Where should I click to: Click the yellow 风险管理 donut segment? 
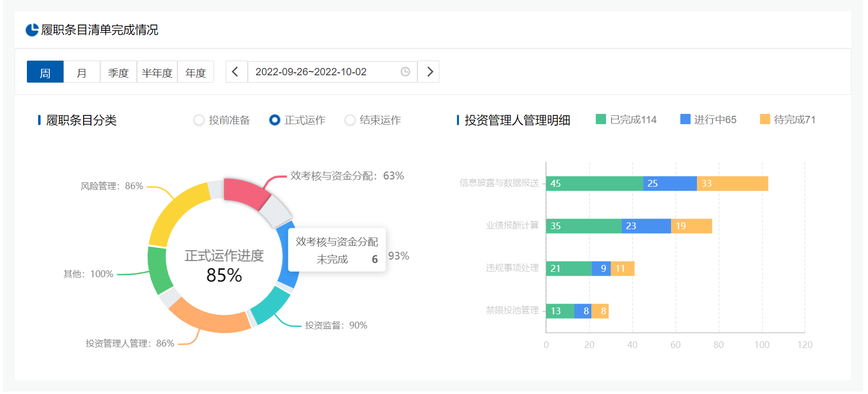point(175,211)
